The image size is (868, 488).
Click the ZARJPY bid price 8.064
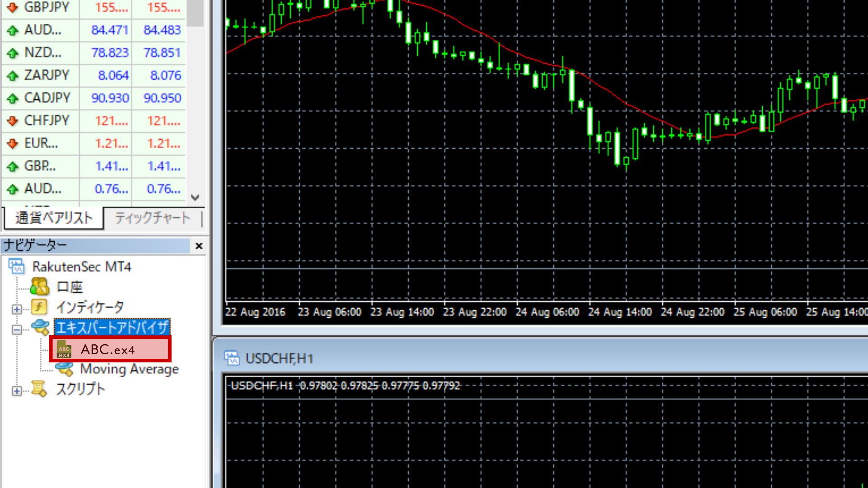click(113, 75)
